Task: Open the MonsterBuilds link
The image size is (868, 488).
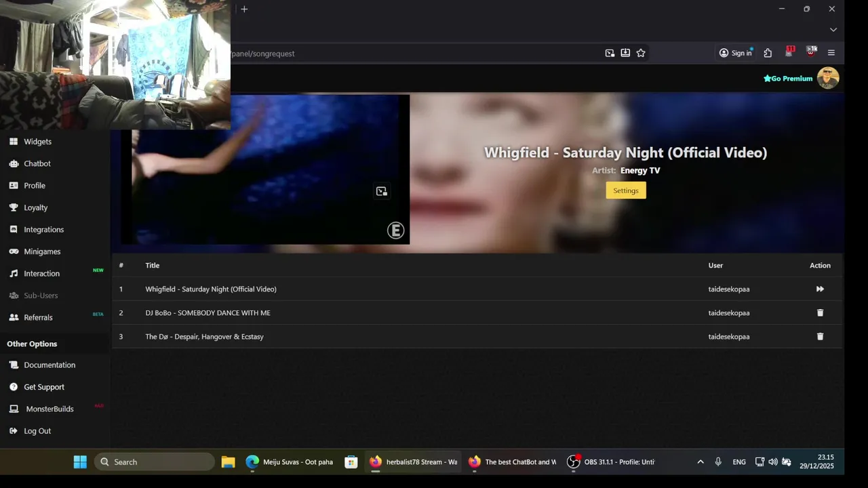Action: coord(50,409)
